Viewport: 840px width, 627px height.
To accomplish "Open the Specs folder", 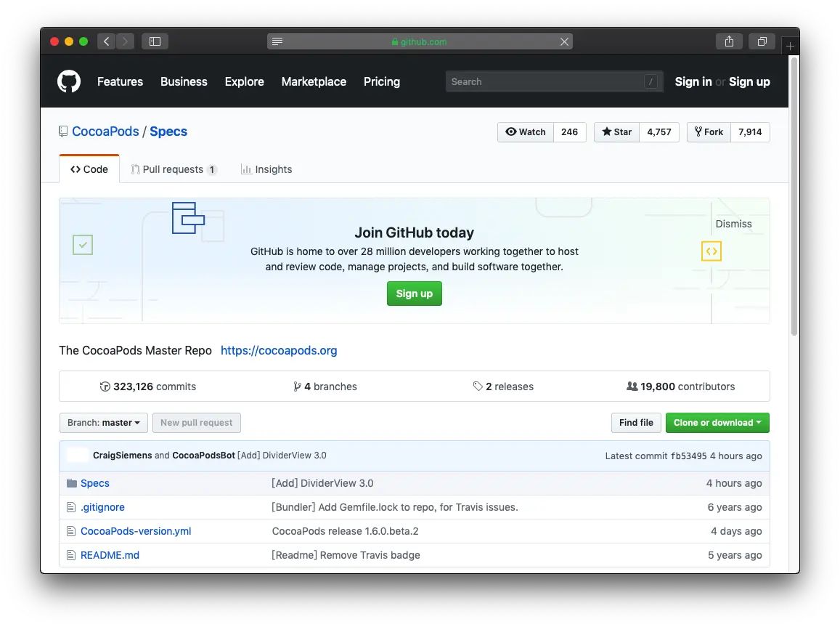I will [x=95, y=483].
